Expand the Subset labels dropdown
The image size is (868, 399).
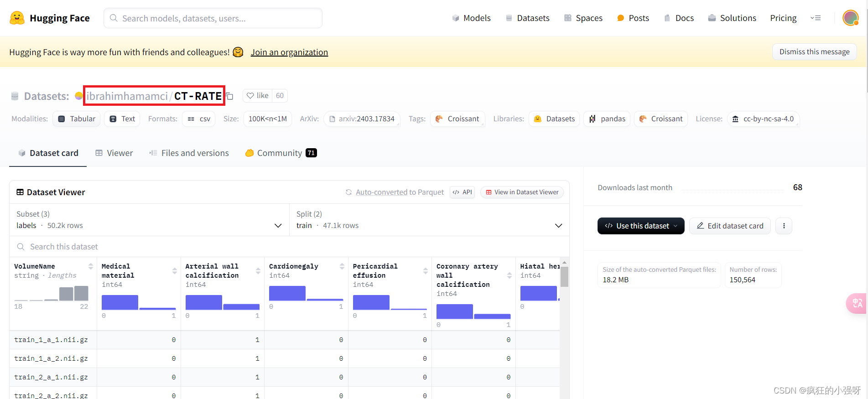coord(150,220)
